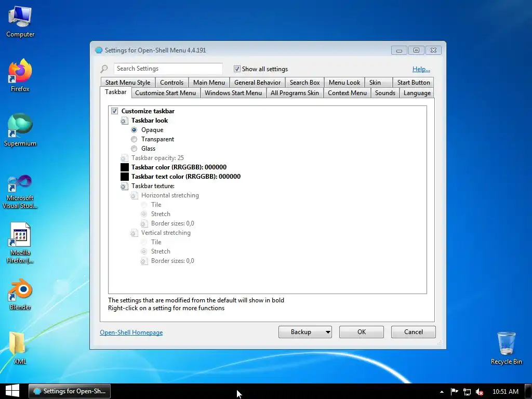532x399 pixels.
Task: Click the gear icon beside Taskbar opacity
Action: click(x=125, y=158)
